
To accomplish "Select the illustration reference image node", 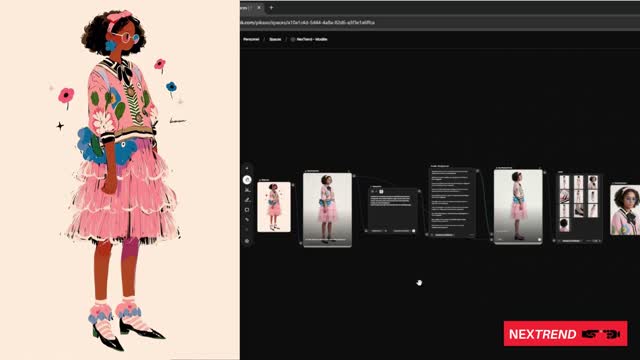I will [x=274, y=207].
